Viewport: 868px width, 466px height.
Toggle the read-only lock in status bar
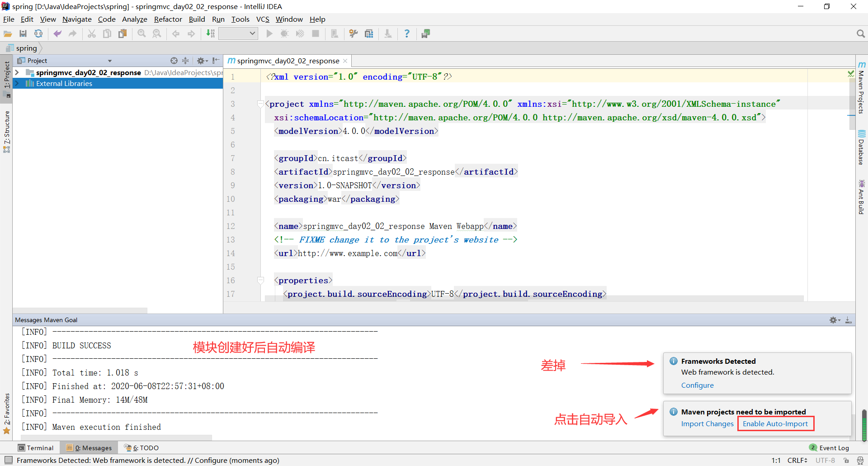coord(846,461)
